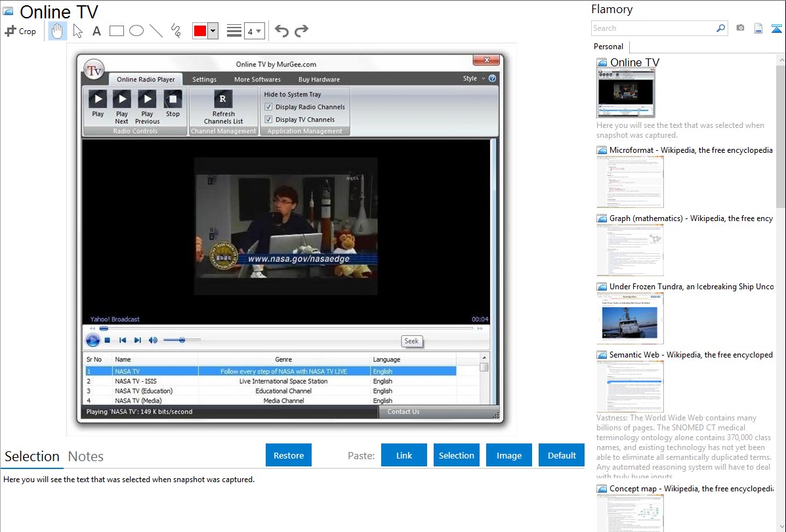The image size is (786, 532).
Task: Click Stop in Radio Controls
Action: pyautogui.click(x=173, y=104)
